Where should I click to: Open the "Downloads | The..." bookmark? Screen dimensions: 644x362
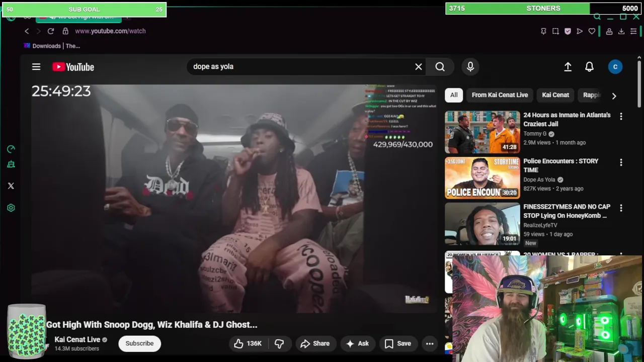tap(52, 46)
